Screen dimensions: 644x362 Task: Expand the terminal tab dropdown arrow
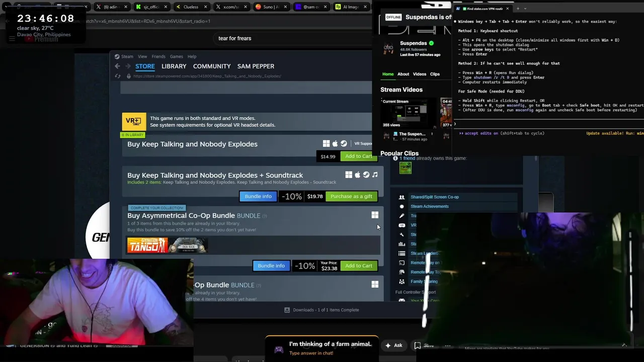(525, 9)
